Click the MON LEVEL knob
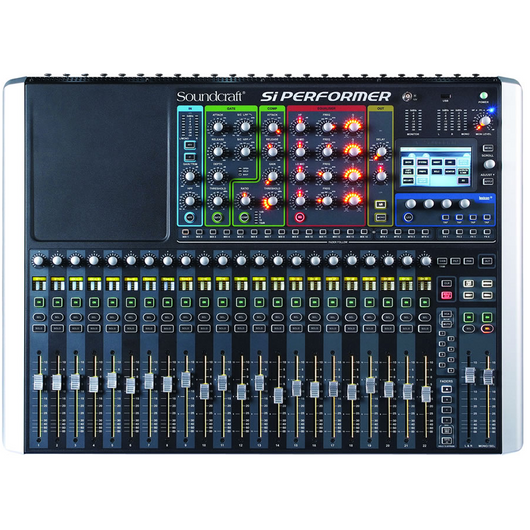Screen dimensions: 530x530 point(485,121)
